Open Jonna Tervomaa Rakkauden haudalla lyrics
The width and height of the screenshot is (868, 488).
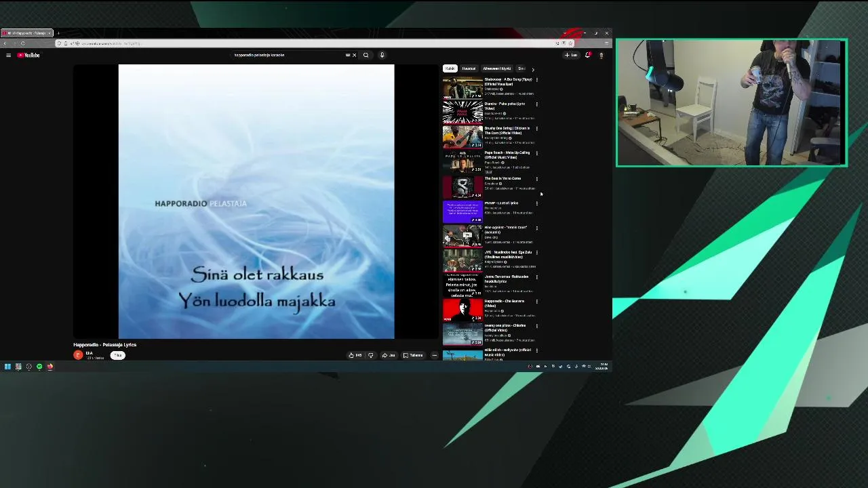(x=462, y=285)
